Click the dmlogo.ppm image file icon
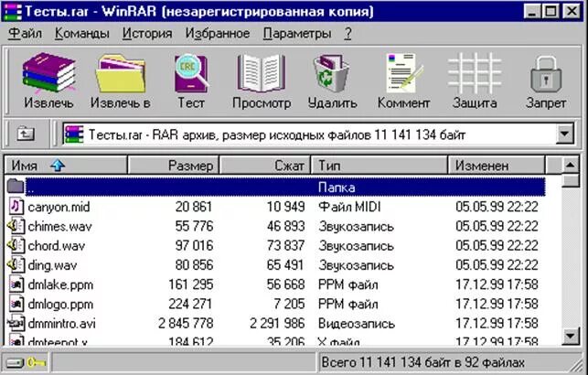Screen dimensions: 588x375 (16, 304)
